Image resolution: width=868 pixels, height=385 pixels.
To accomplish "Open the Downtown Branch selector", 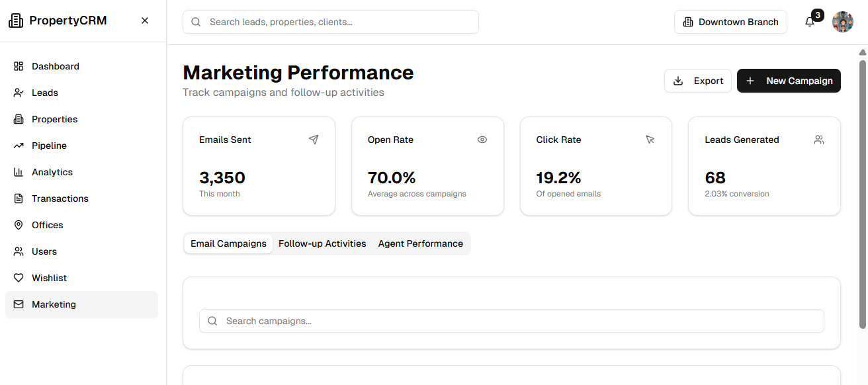I will click(730, 22).
